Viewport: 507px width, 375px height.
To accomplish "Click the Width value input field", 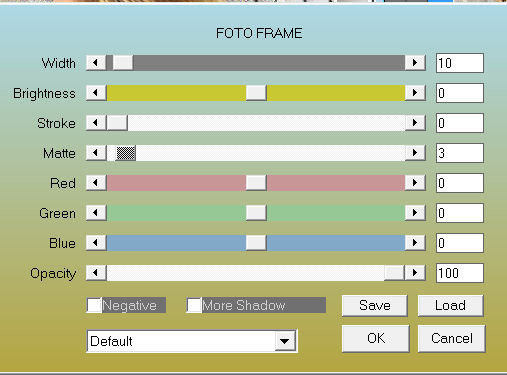I will click(x=460, y=63).
